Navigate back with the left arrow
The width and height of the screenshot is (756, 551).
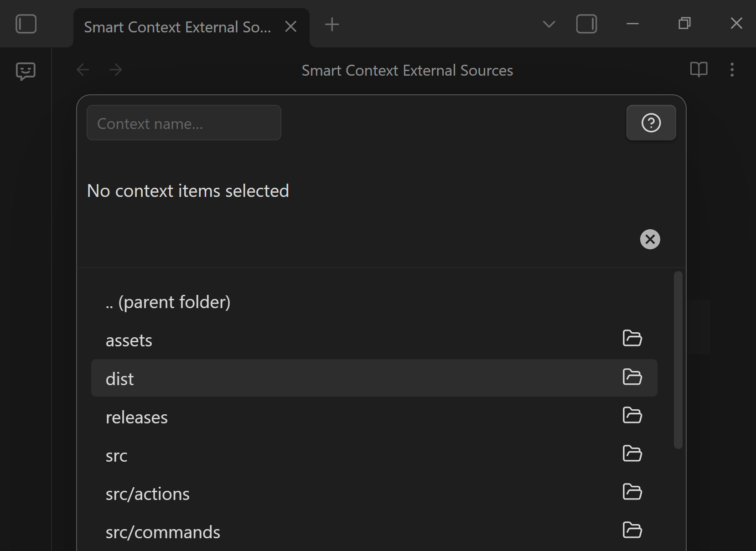[83, 70]
